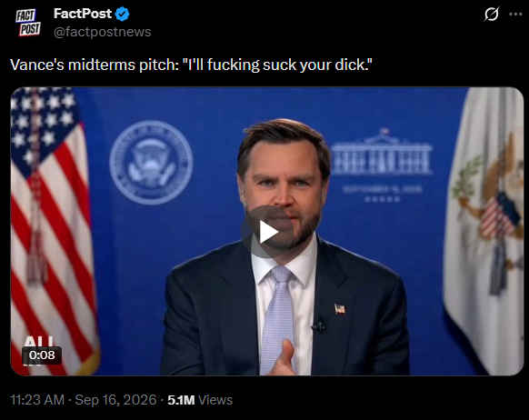Open the three-dot more options menu

(x=515, y=15)
